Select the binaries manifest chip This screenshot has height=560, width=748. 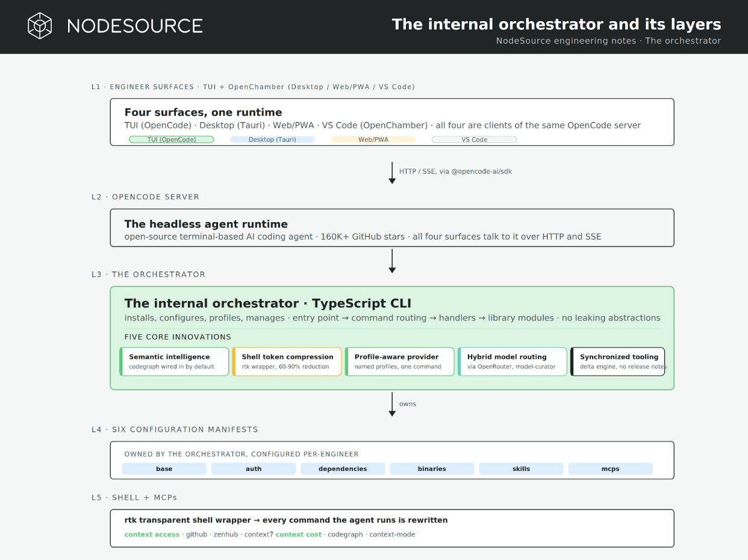[x=432, y=468]
